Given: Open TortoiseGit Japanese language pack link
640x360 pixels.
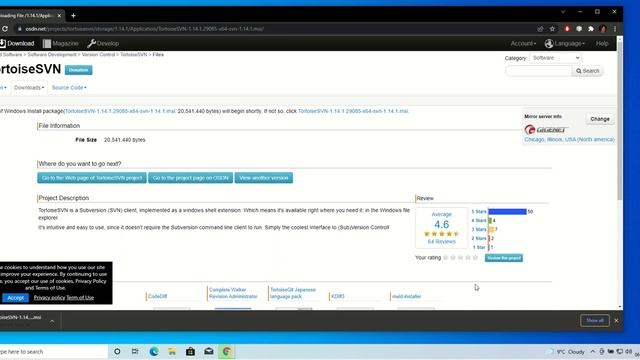Looking at the screenshot, I should pos(293,293).
